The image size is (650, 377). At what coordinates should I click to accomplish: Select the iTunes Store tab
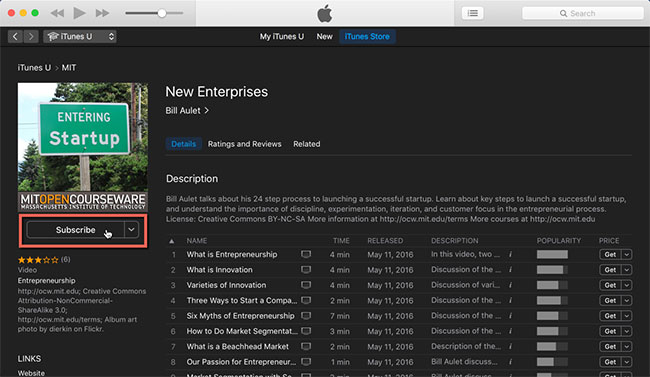pos(367,36)
